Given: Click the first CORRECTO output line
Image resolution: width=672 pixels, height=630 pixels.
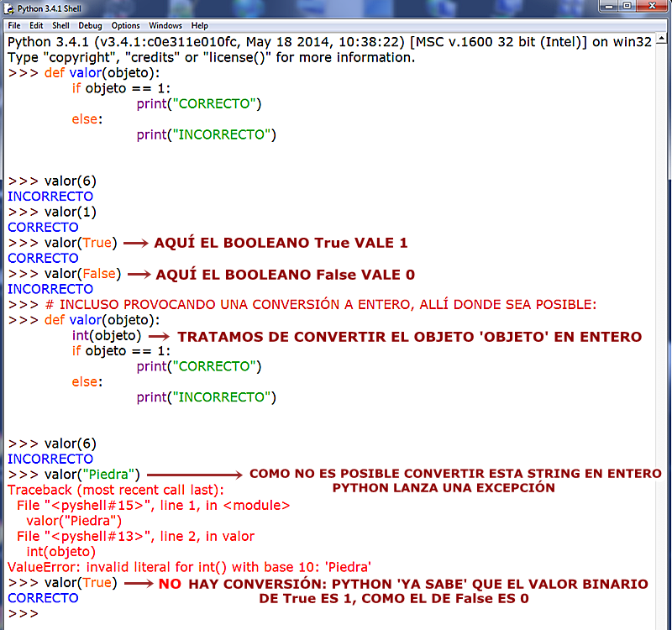Looking at the screenshot, I should coord(42,227).
